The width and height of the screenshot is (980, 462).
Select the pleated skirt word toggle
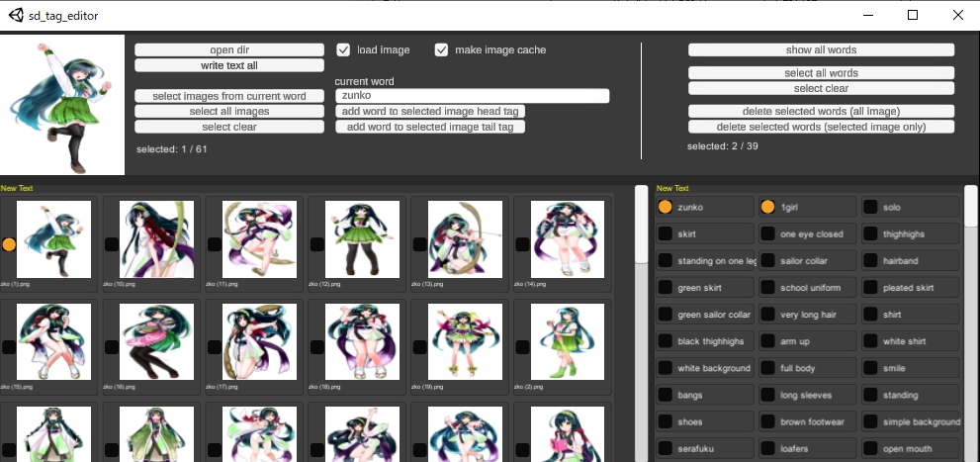click(870, 288)
